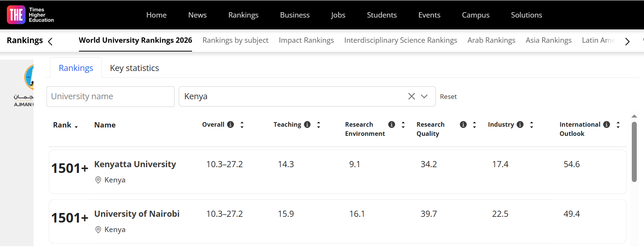Select the Rankings tab
The width and height of the screenshot is (644, 250).
click(76, 68)
